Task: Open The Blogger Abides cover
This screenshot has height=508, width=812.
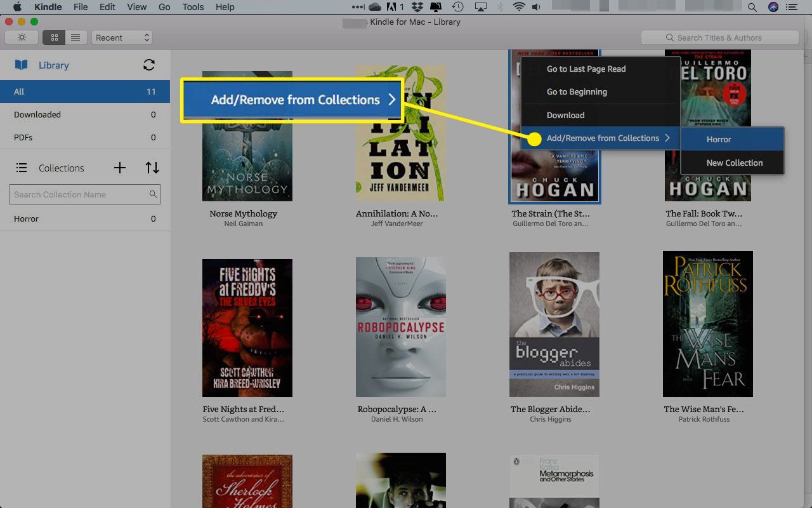Action: click(554, 324)
